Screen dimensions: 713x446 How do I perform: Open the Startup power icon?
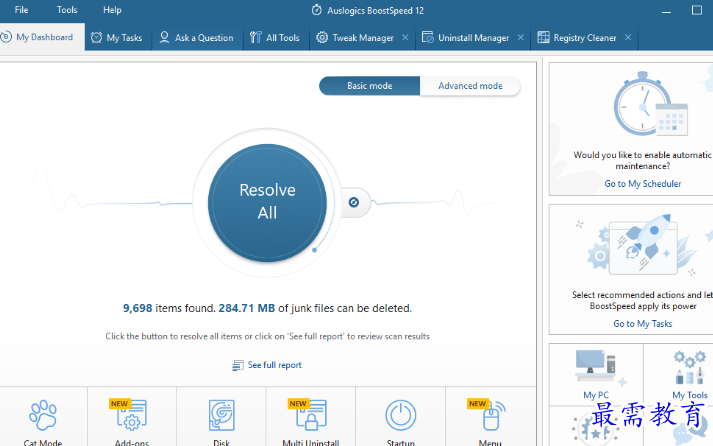[x=401, y=415]
